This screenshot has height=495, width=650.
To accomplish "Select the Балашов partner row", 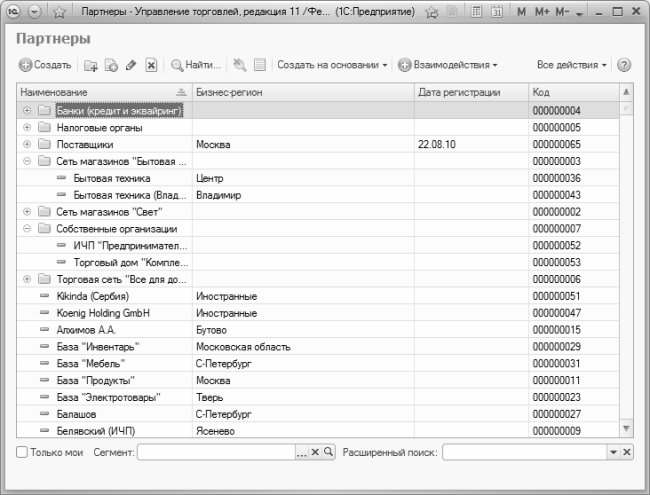I will (318, 414).
